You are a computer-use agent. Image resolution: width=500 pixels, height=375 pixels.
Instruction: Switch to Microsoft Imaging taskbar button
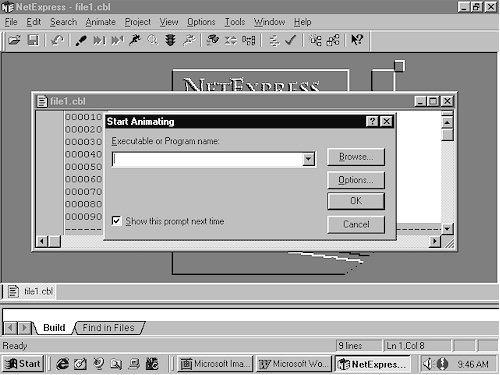point(215,364)
